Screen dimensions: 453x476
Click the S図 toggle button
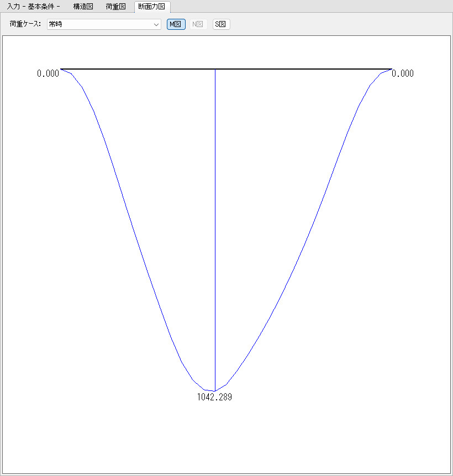(x=221, y=24)
